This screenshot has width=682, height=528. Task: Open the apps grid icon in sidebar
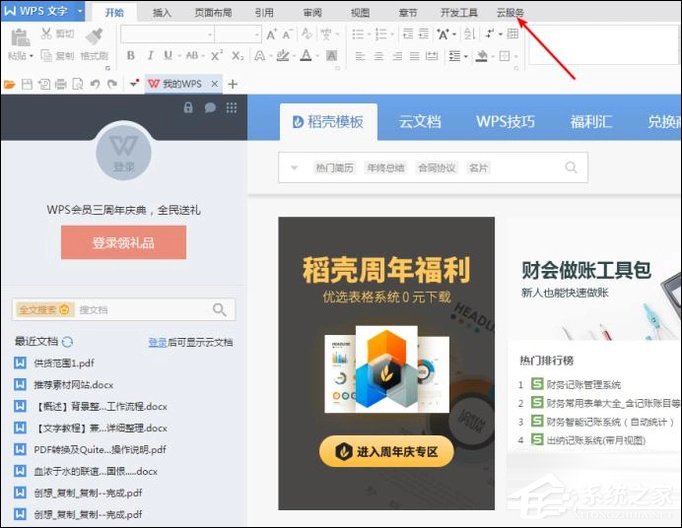(232, 108)
